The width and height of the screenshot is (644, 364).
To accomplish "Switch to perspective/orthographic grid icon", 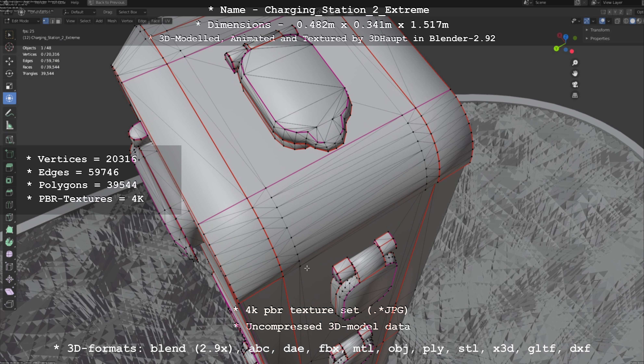I will [x=575, y=95].
